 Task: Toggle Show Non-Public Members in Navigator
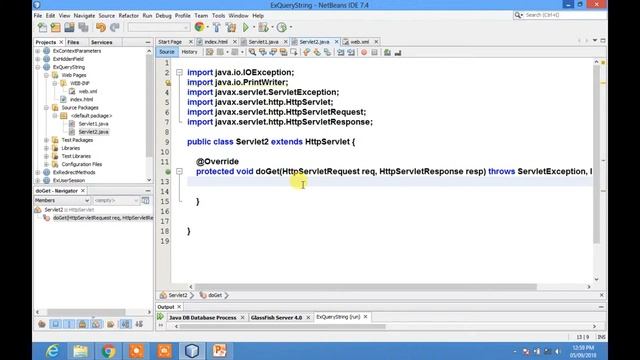(82, 324)
